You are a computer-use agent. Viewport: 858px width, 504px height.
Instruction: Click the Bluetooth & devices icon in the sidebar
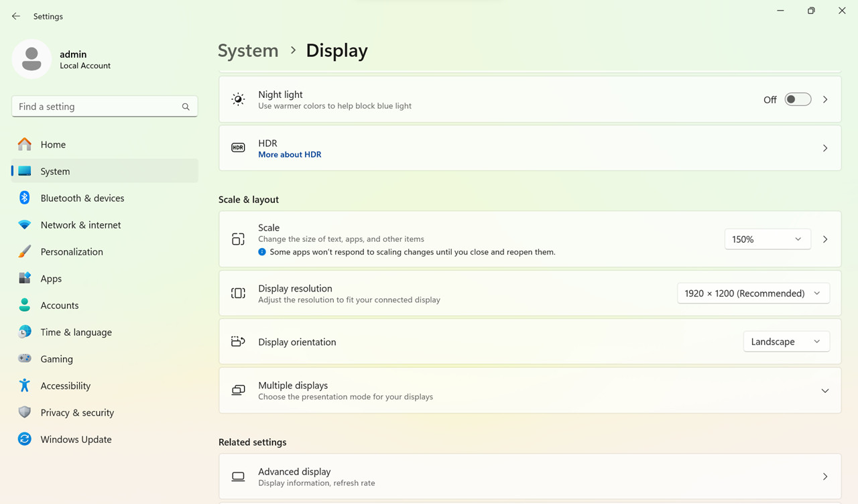pos(25,198)
